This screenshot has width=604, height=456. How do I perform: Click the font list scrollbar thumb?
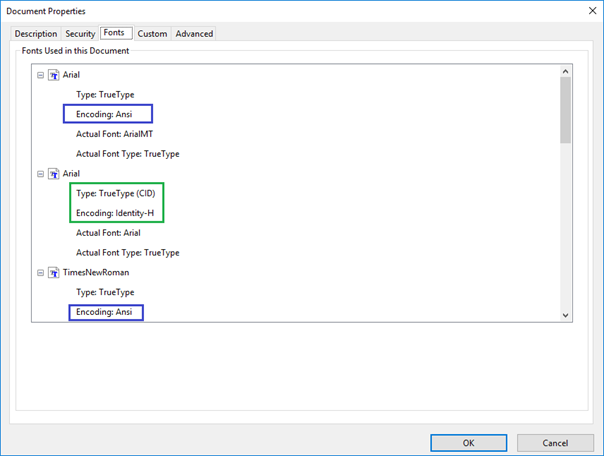click(566, 110)
